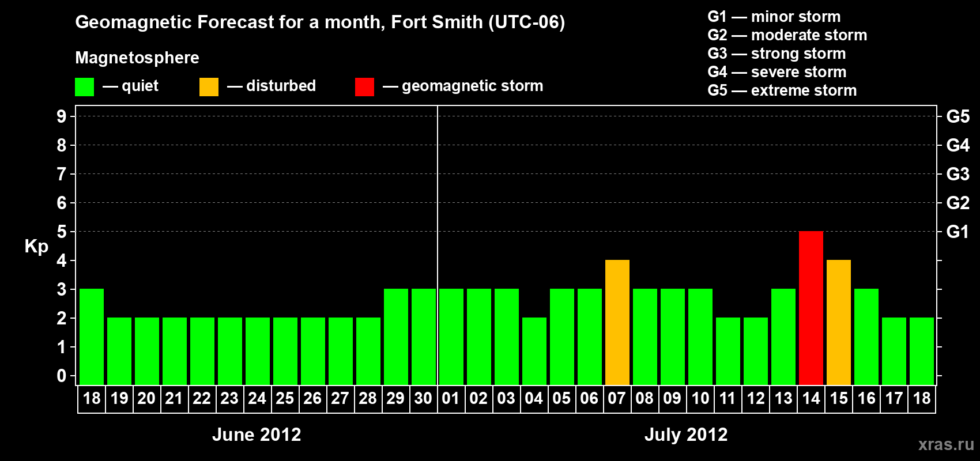Viewport: 980px width, 461px height.
Task: Click the 'G4 — severe storm' legend text
Action: click(777, 72)
